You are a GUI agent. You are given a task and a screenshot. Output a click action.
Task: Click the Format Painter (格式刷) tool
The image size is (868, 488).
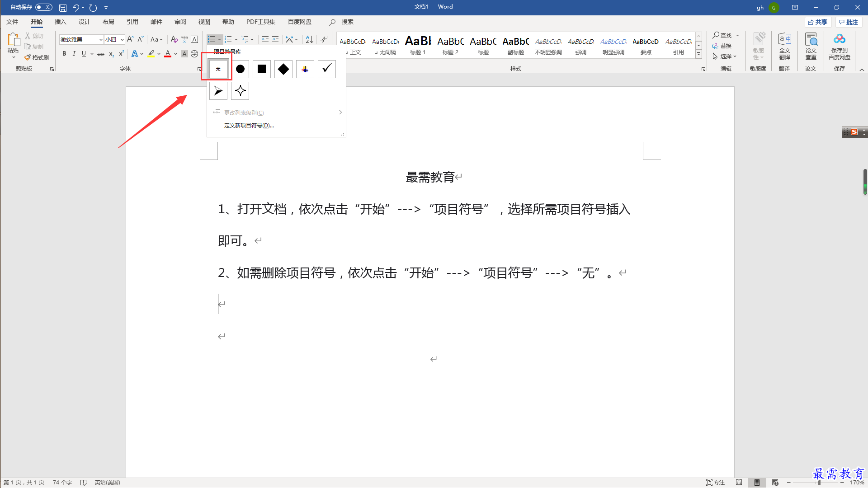pos(37,57)
